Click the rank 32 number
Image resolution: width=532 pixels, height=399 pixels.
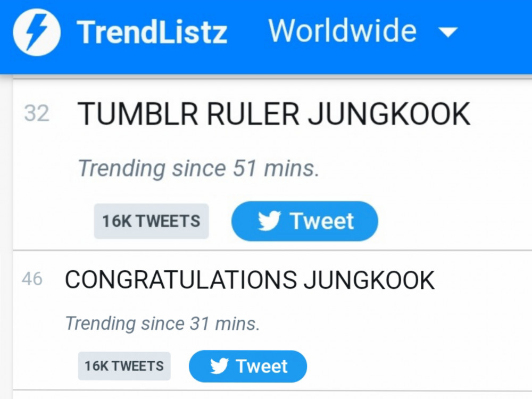tap(37, 114)
